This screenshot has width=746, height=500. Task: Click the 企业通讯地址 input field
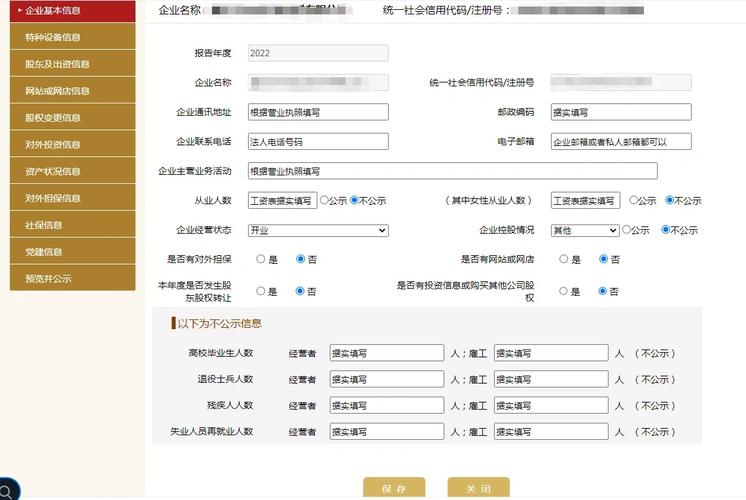point(318,112)
